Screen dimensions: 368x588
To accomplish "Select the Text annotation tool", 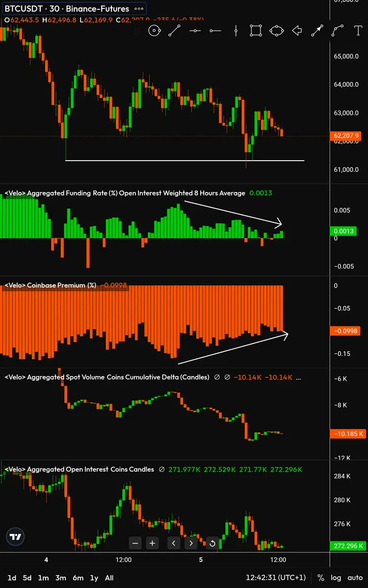I will pos(358,31).
